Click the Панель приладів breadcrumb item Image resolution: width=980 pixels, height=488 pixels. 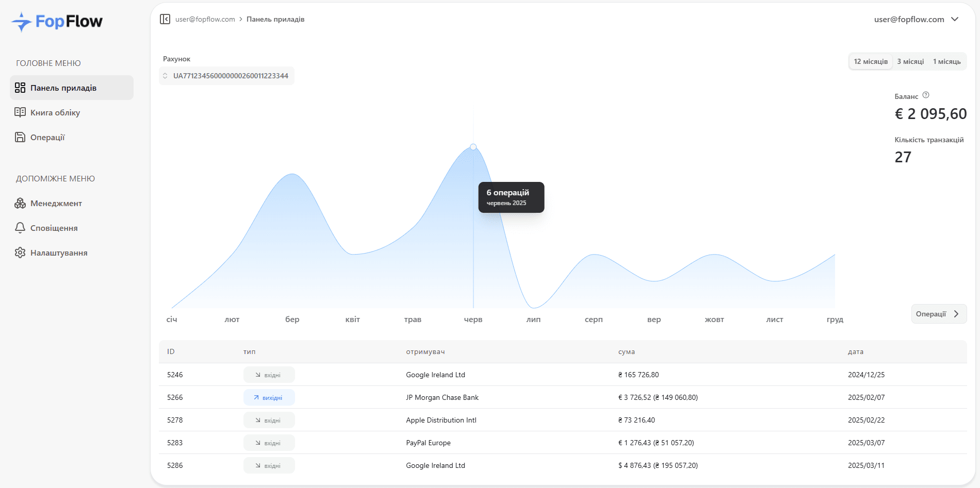pyautogui.click(x=275, y=19)
